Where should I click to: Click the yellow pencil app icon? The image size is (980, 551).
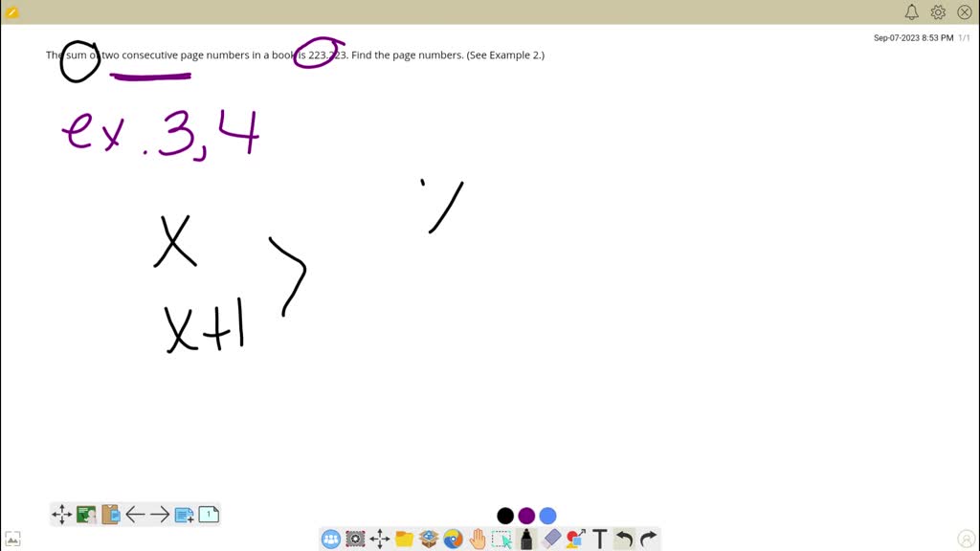click(11, 11)
